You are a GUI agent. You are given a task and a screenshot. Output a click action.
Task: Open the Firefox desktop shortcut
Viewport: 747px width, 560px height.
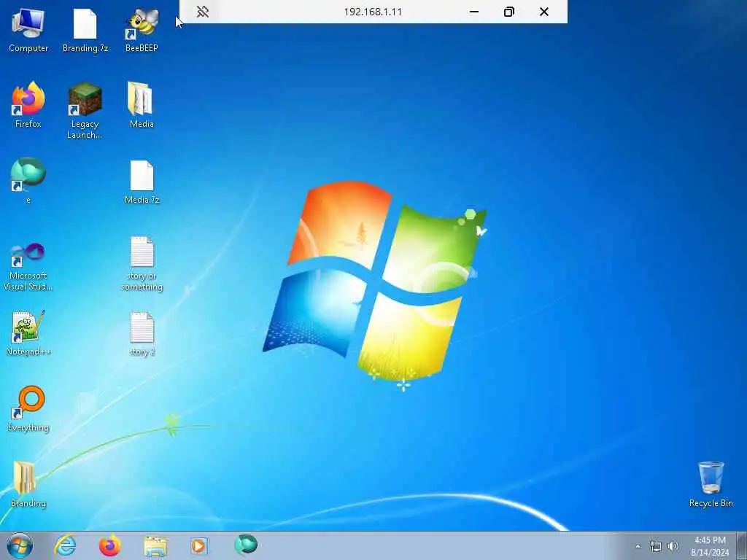(x=28, y=105)
